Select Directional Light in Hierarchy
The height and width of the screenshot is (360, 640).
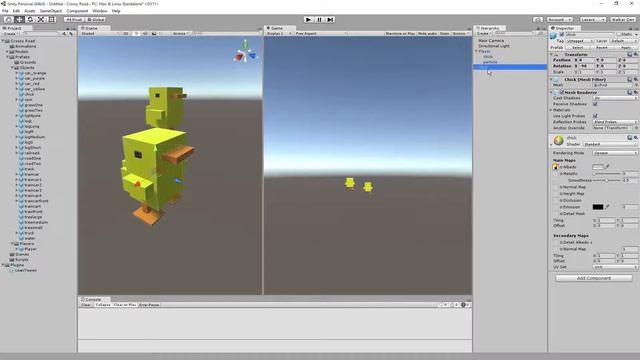pyautogui.click(x=494, y=46)
